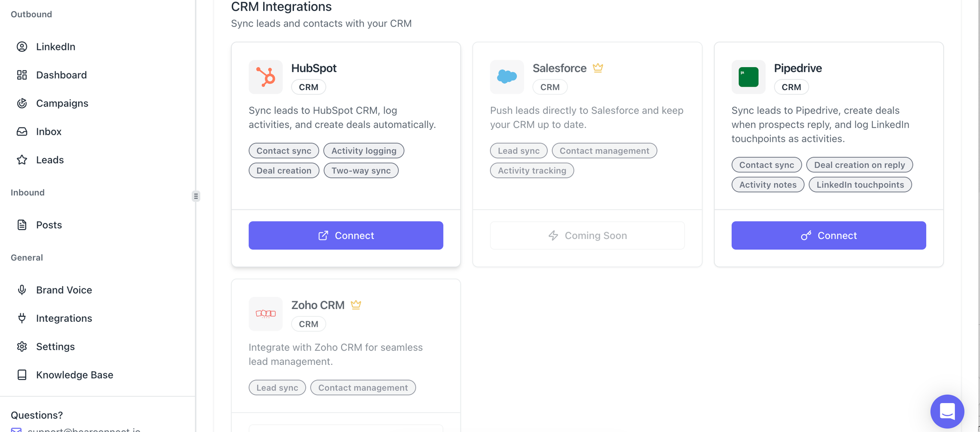The height and width of the screenshot is (432, 980).
Task: Connect the HubSpot integration
Action: (345, 236)
